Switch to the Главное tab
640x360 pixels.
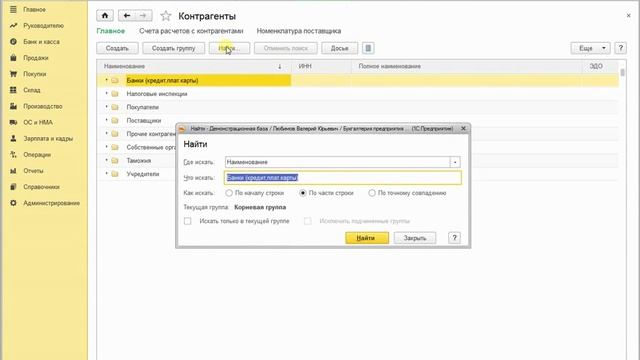(111, 31)
